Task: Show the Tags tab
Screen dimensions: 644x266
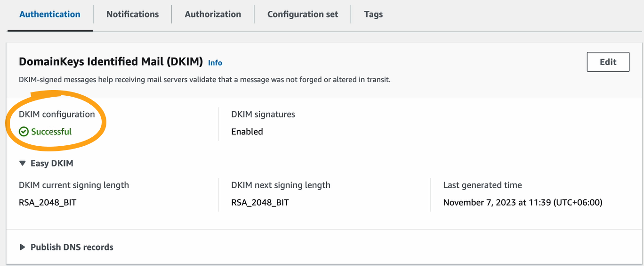Action: click(373, 14)
